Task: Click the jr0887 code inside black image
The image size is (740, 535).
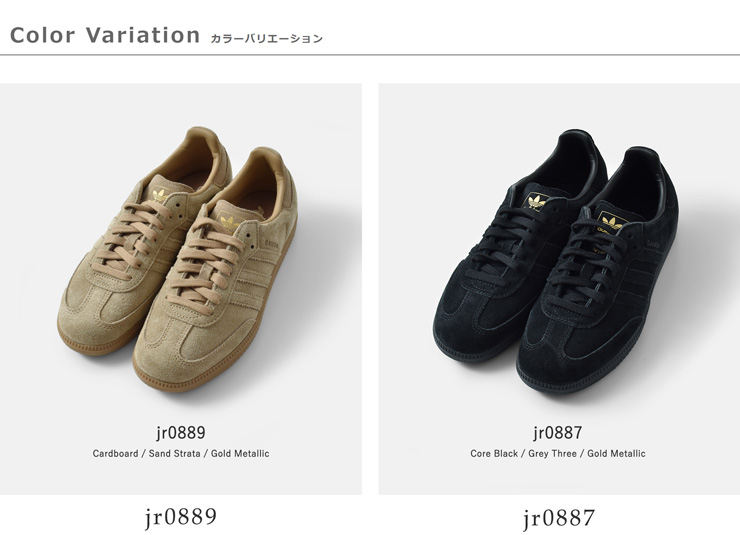Action: pos(558,432)
